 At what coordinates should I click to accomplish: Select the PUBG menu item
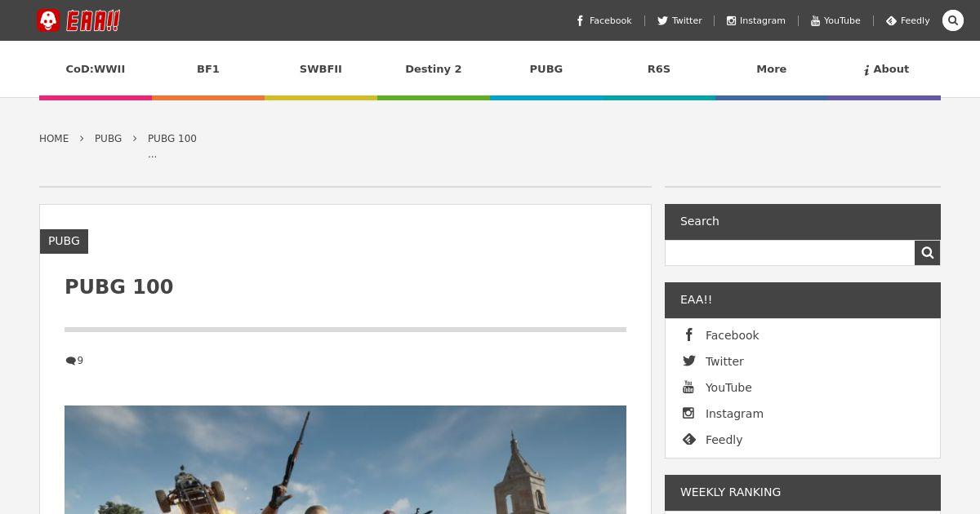click(546, 69)
